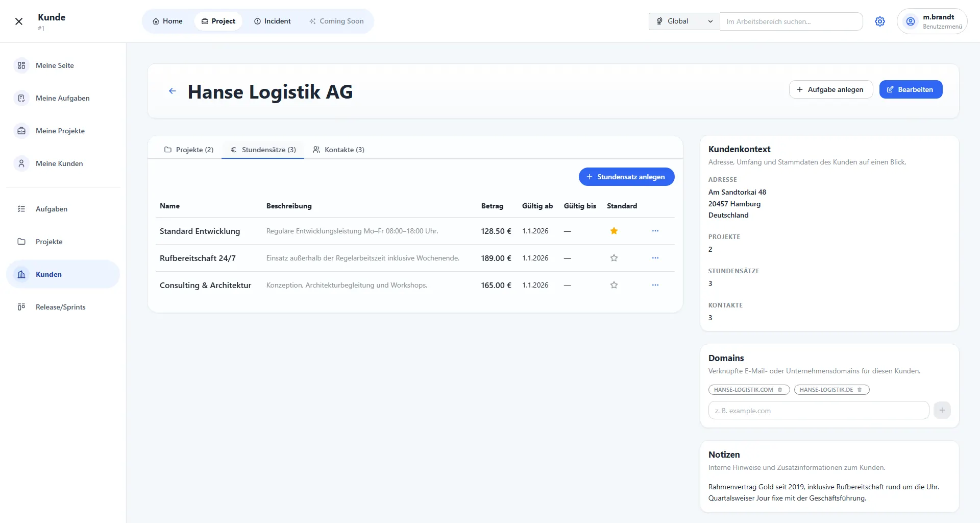The image size is (980, 523).
Task: Click the 128.50 € amount
Action: pos(496,231)
